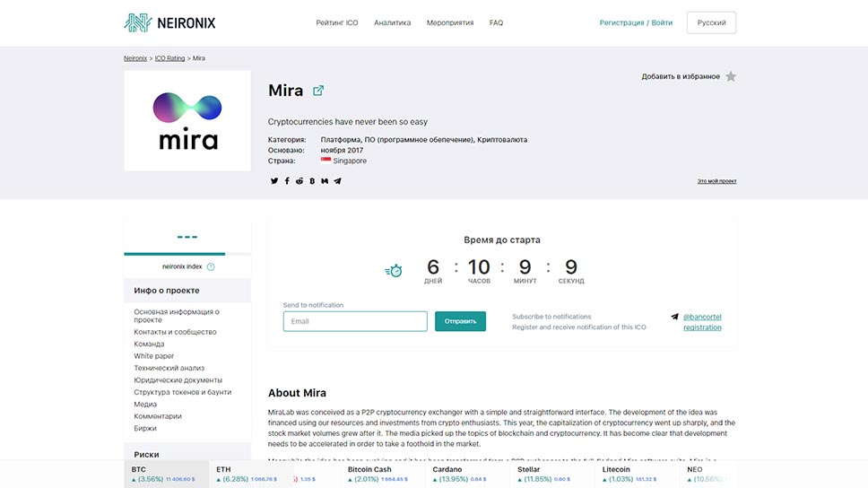This screenshot has height=488, width=868.
Task: Click the Cardano ticker entry
Action: tap(467, 475)
